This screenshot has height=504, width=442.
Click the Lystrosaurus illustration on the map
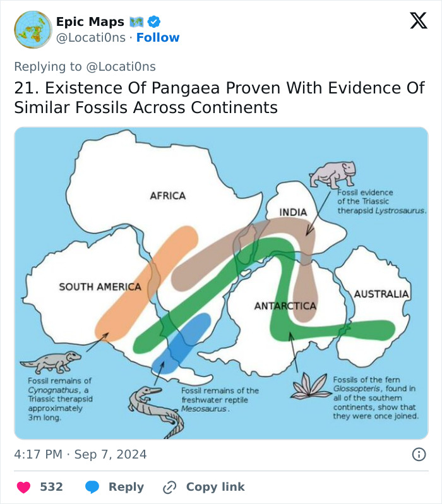tap(333, 174)
